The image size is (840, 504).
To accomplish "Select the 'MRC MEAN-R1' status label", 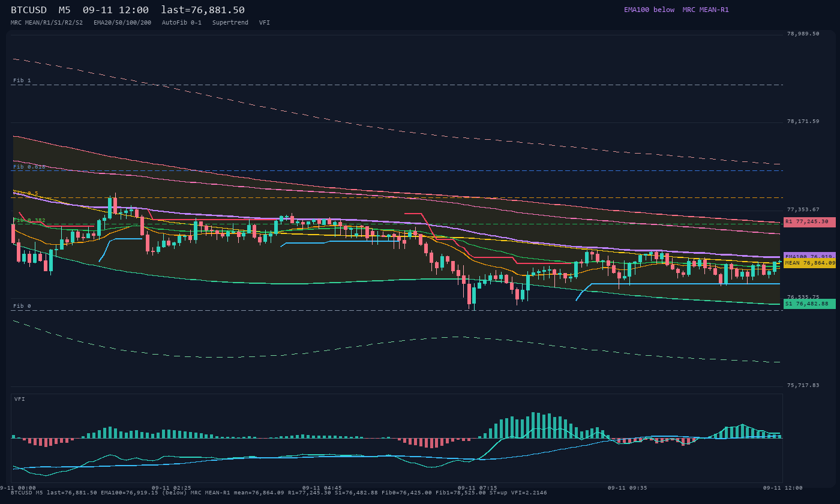I will (706, 10).
